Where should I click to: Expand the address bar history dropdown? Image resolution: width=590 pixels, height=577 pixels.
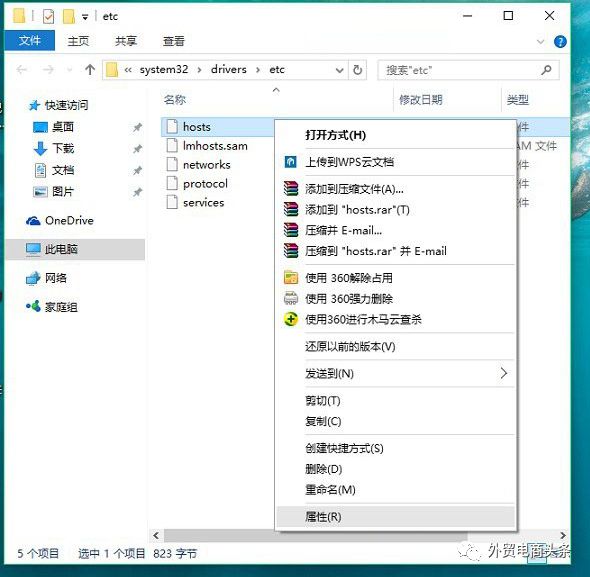click(x=339, y=70)
